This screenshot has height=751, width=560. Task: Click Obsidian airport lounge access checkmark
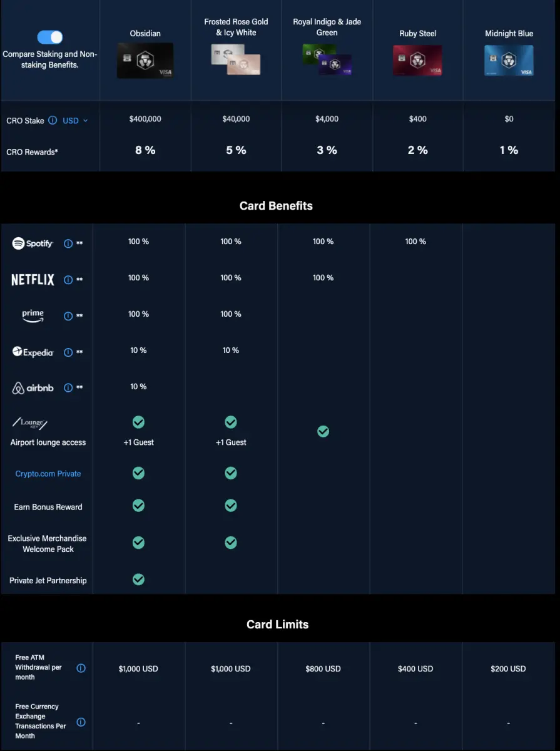[x=139, y=422]
